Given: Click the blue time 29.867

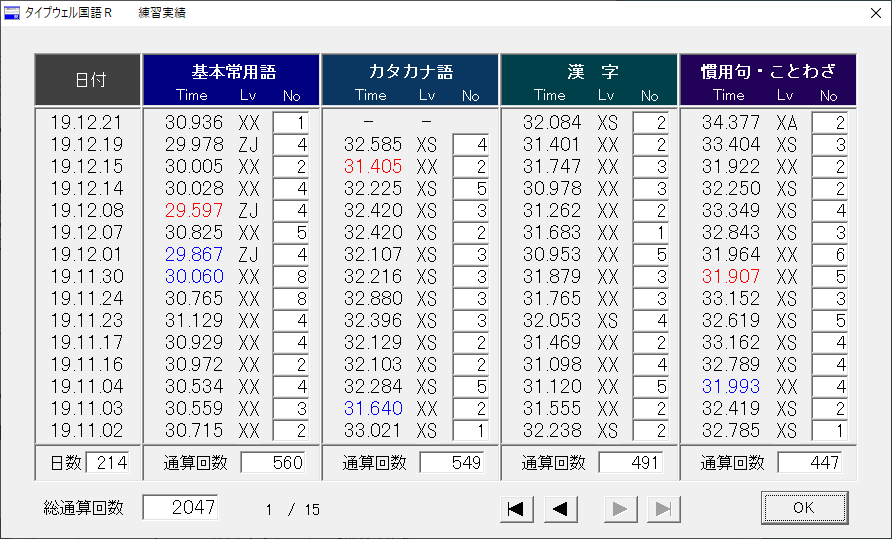Looking at the screenshot, I should coord(194,254).
